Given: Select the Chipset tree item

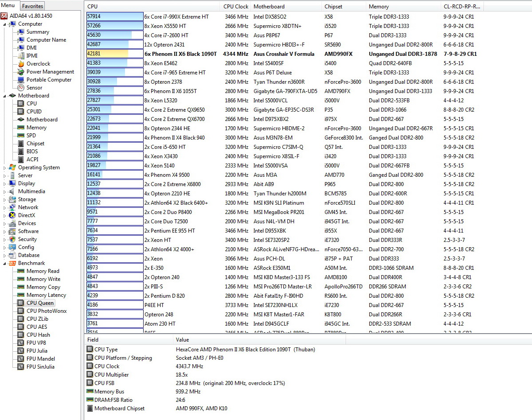Looking at the screenshot, I should (x=35, y=144).
